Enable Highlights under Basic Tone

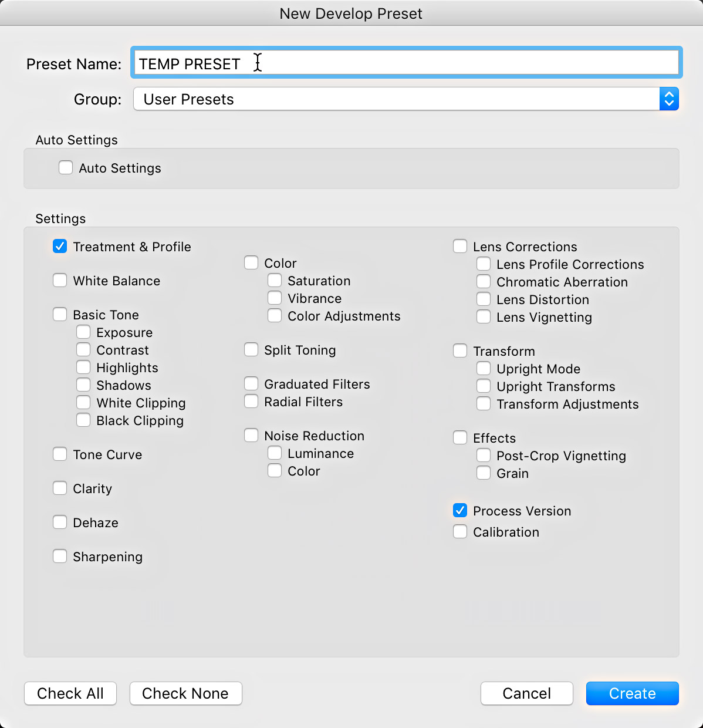[83, 367]
